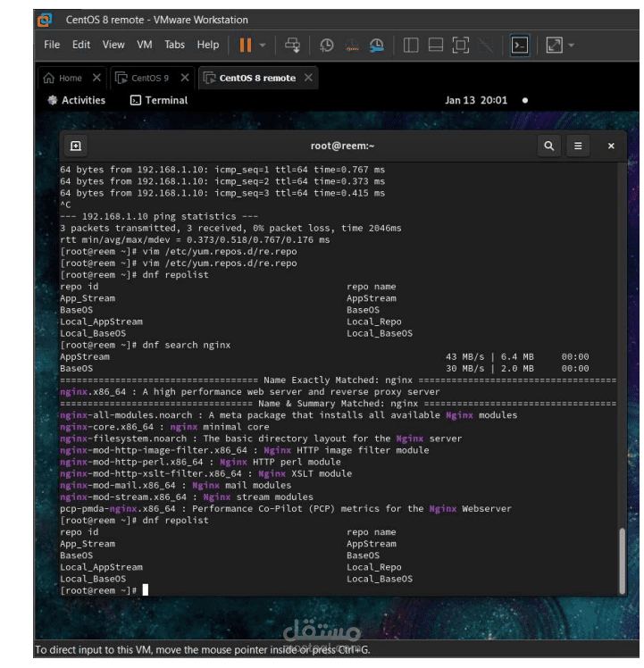Screen dimensions: 644x668
Task: Close the CentOS 9 tab
Action: pyautogui.click(x=185, y=78)
